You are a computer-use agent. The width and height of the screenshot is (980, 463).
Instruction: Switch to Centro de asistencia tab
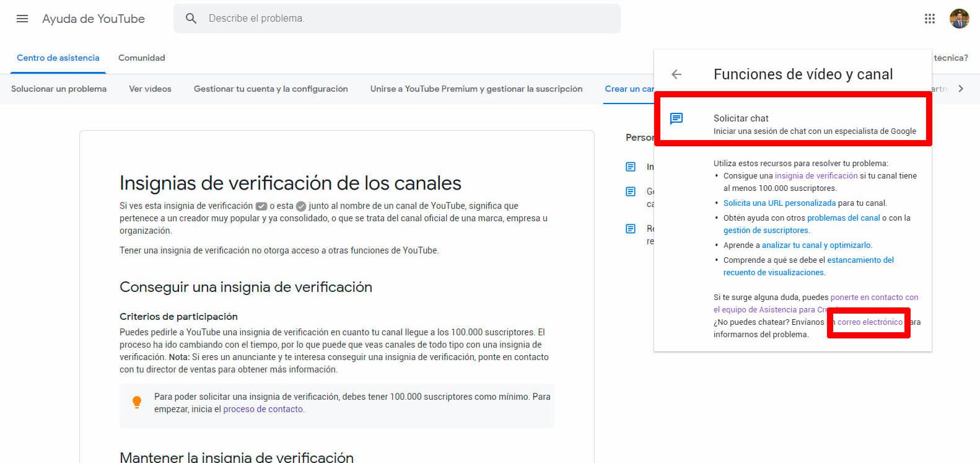click(58, 58)
